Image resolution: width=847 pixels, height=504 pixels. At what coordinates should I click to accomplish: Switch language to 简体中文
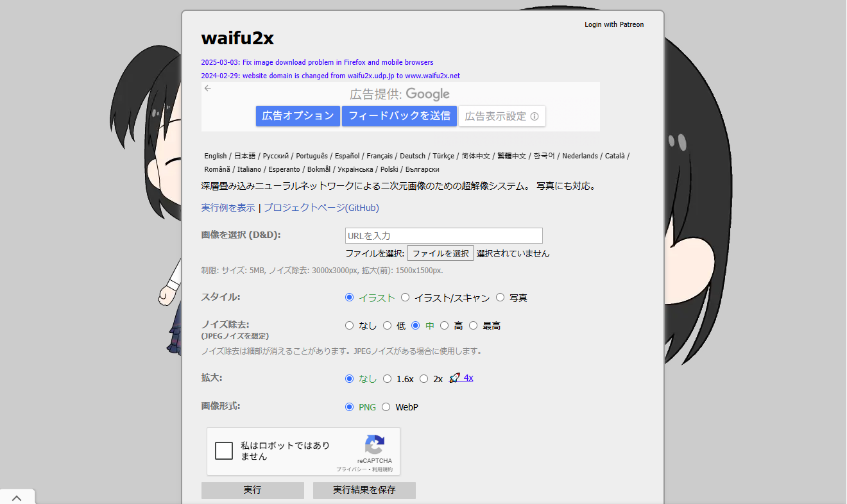(476, 156)
